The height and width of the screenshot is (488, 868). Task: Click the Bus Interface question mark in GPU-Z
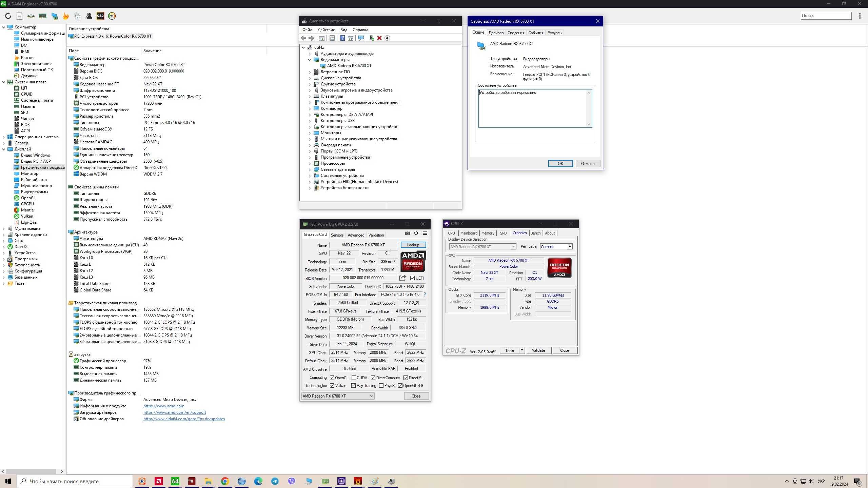click(425, 294)
